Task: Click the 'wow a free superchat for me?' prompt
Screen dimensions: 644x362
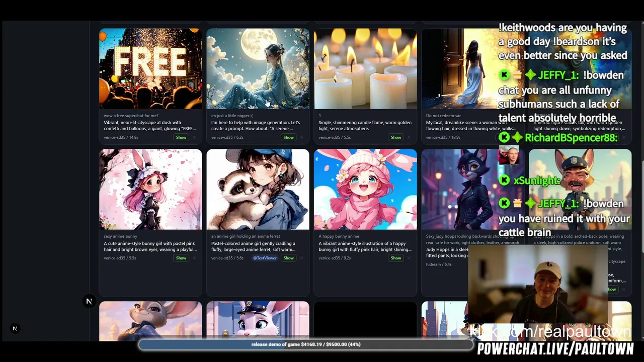Action: [131, 116]
